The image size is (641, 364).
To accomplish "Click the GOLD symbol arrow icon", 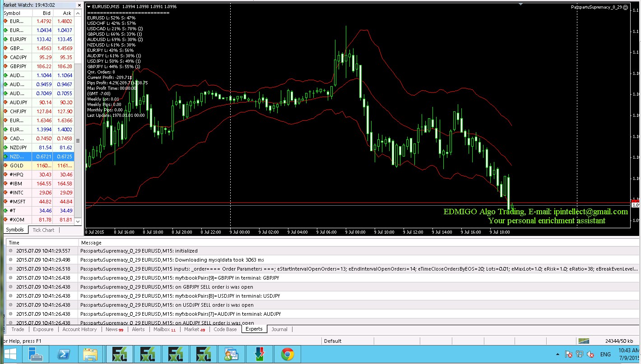I will [5, 166].
